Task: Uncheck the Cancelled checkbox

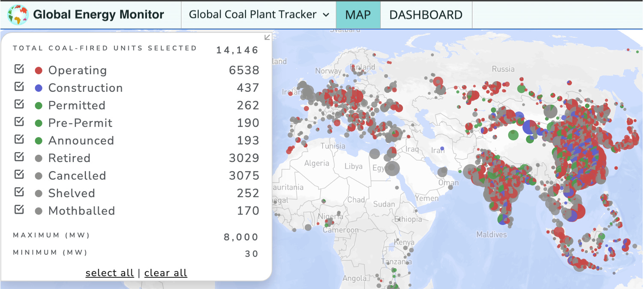Action: (x=19, y=174)
